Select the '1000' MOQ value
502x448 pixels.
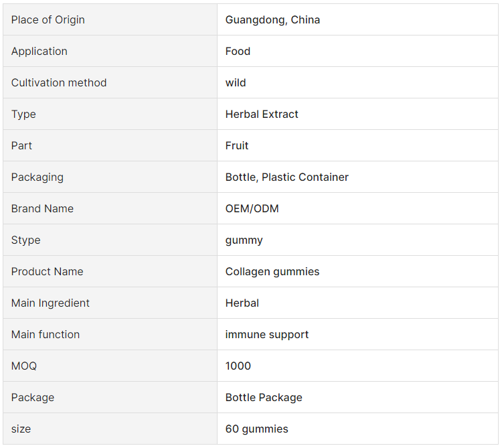coord(238,366)
